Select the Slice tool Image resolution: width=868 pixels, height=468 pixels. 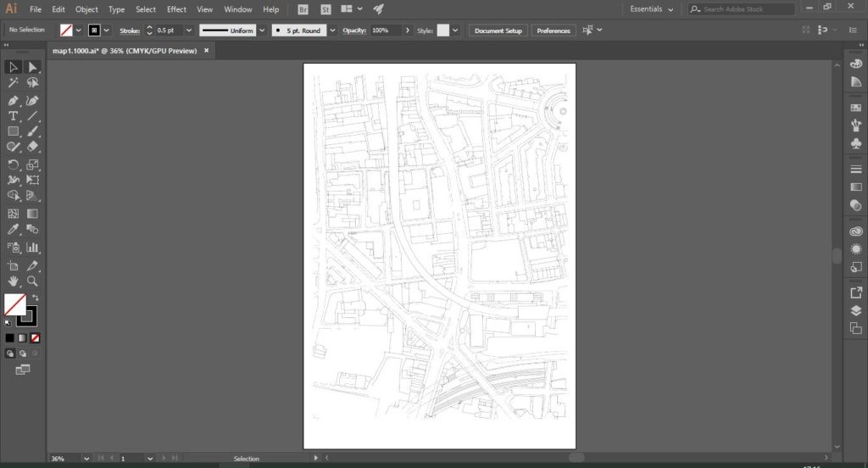(32, 266)
